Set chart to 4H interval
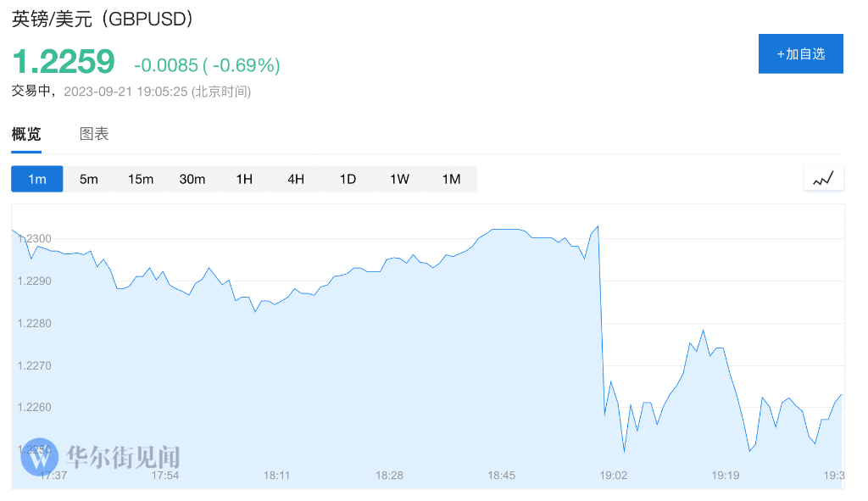This screenshot has width=868, height=501. (296, 179)
